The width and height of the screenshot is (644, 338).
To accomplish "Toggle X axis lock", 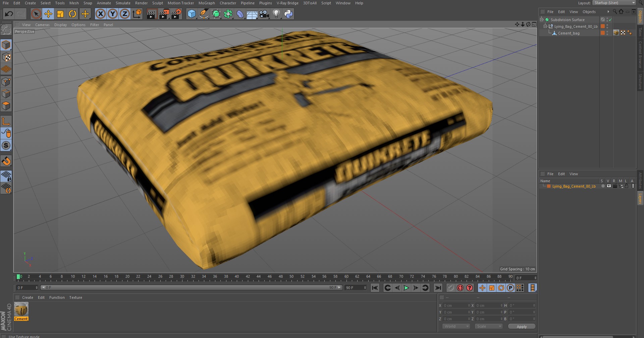I will [101, 14].
